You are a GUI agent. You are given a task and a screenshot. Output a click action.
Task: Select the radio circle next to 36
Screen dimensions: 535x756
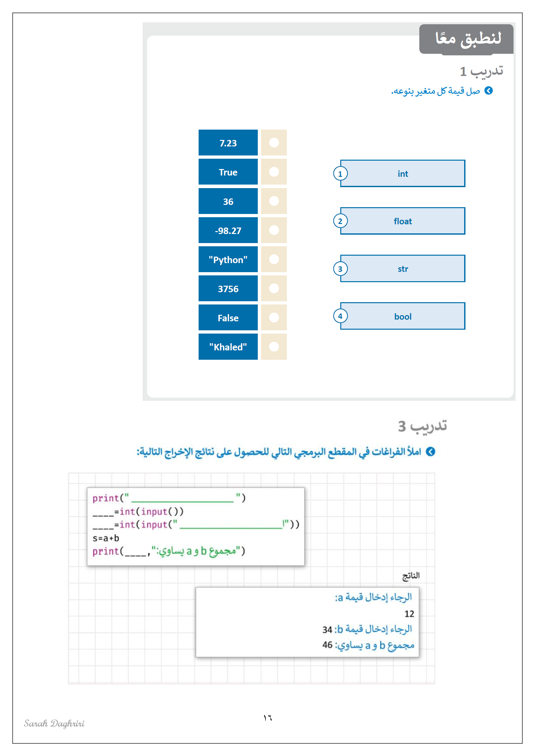pos(274,201)
